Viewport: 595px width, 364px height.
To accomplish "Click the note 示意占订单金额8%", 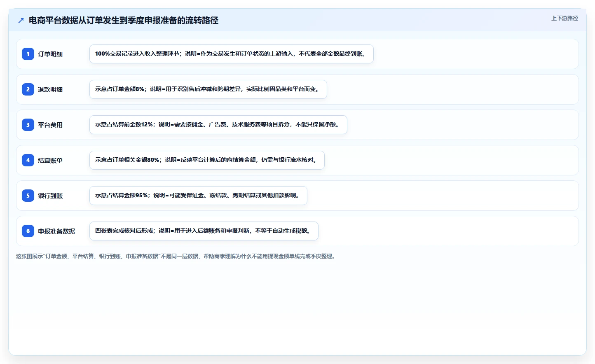I will point(208,89).
